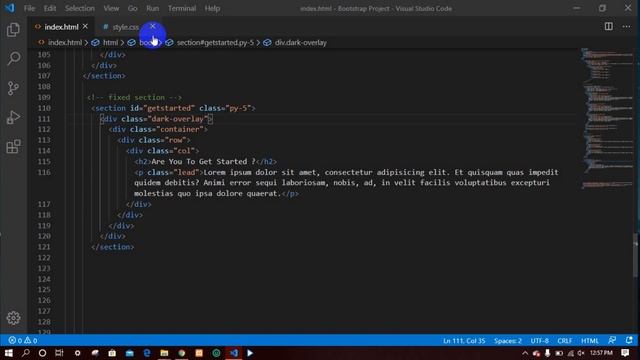Change file encoding via UTF-8
The width and height of the screenshot is (640, 360).
[539, 340]
